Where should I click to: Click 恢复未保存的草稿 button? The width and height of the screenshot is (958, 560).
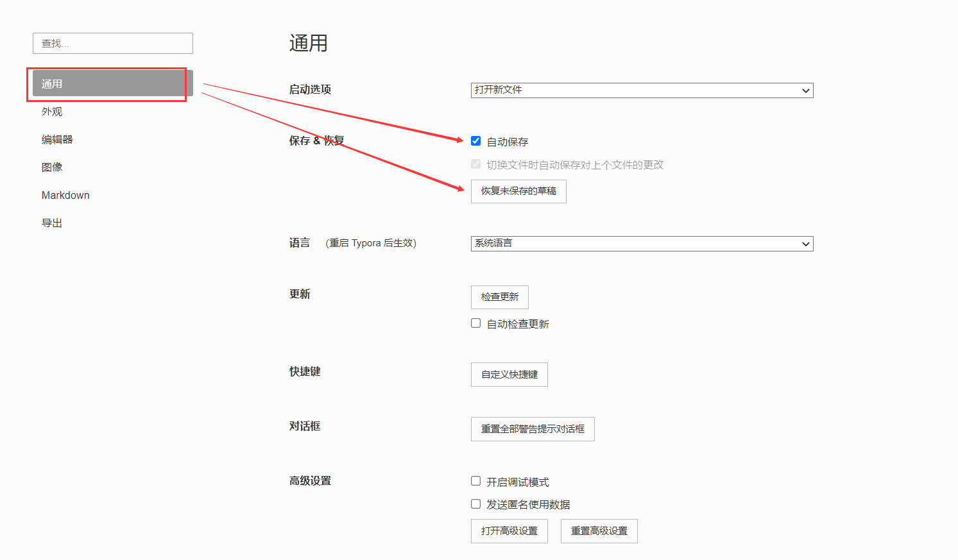[518, 191]
